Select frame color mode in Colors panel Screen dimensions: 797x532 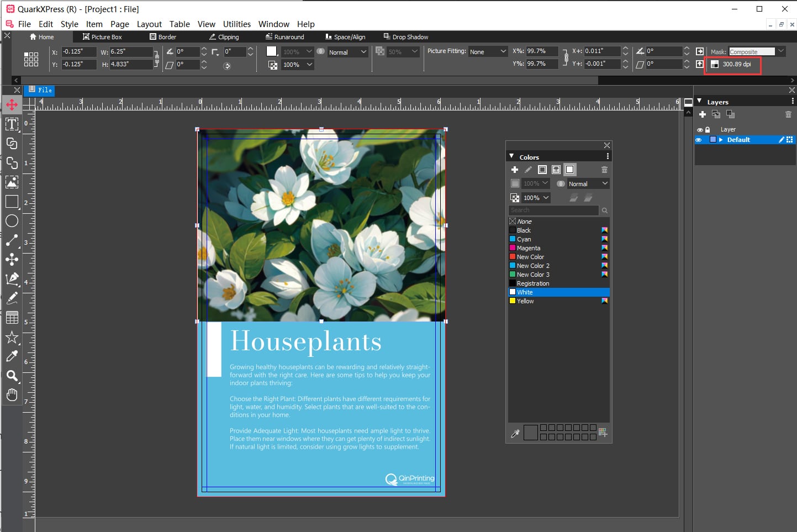click(x=542, y=170)
